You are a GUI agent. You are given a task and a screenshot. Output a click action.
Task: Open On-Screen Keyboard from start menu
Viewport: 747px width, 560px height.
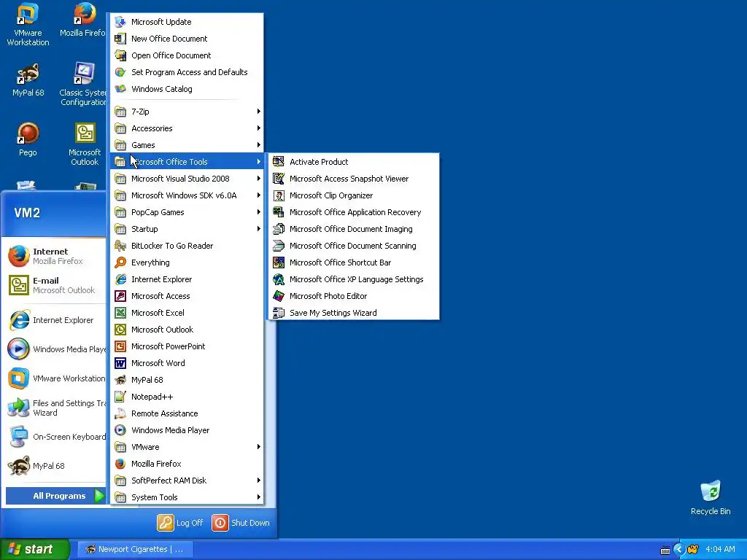point(55,437)
